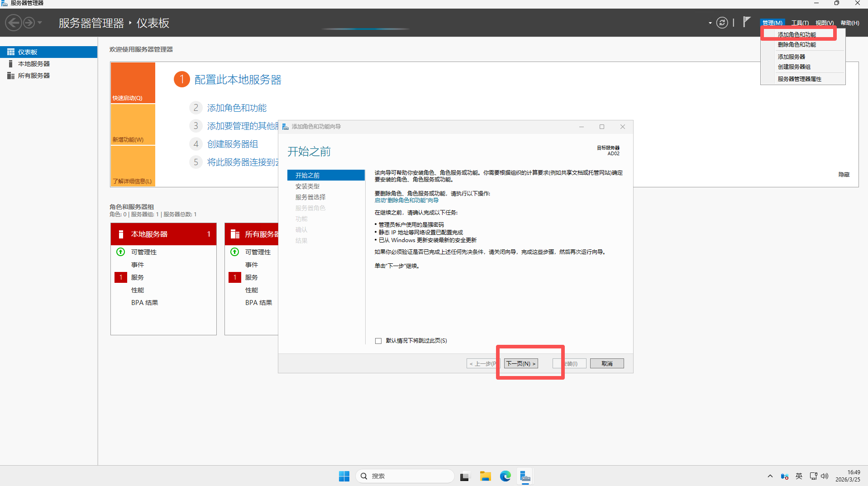Click the Windows Start button

(344, 476)
